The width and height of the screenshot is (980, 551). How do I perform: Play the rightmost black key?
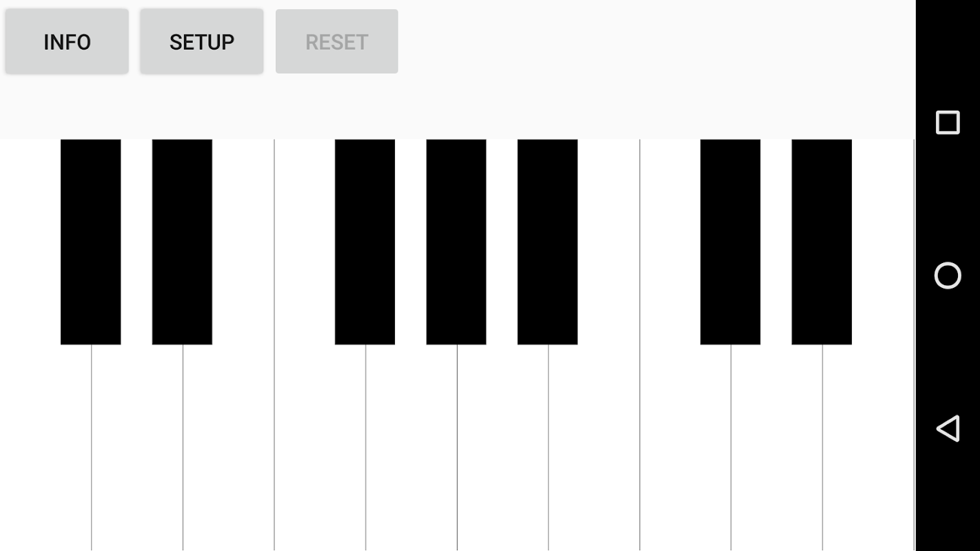(x=821, y=241)
